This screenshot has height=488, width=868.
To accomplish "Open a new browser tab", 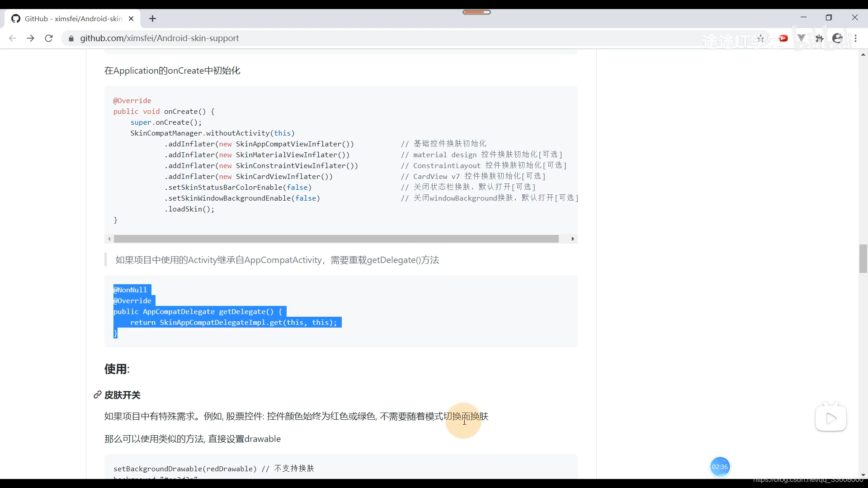I will pos(152,19).
